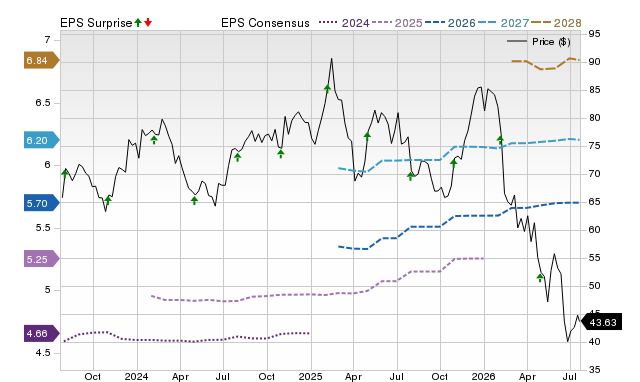Select the light blue 6.20 EPS value tag
The image size is (640, 382).
42,140
